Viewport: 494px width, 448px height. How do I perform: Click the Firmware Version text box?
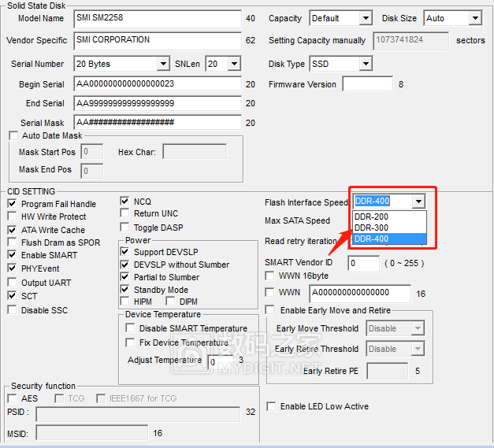[367, 84]
